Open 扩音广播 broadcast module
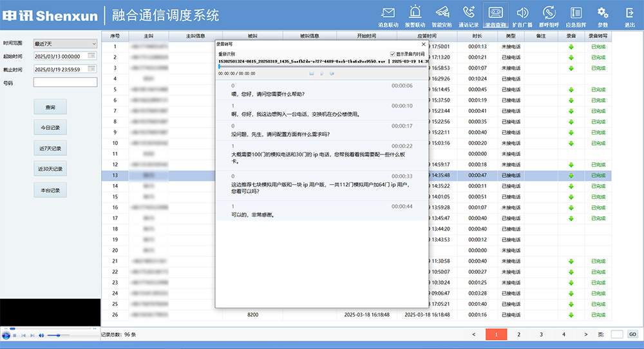Image resolution: width=644 pixels, height=349 pixels. (522, 17)
